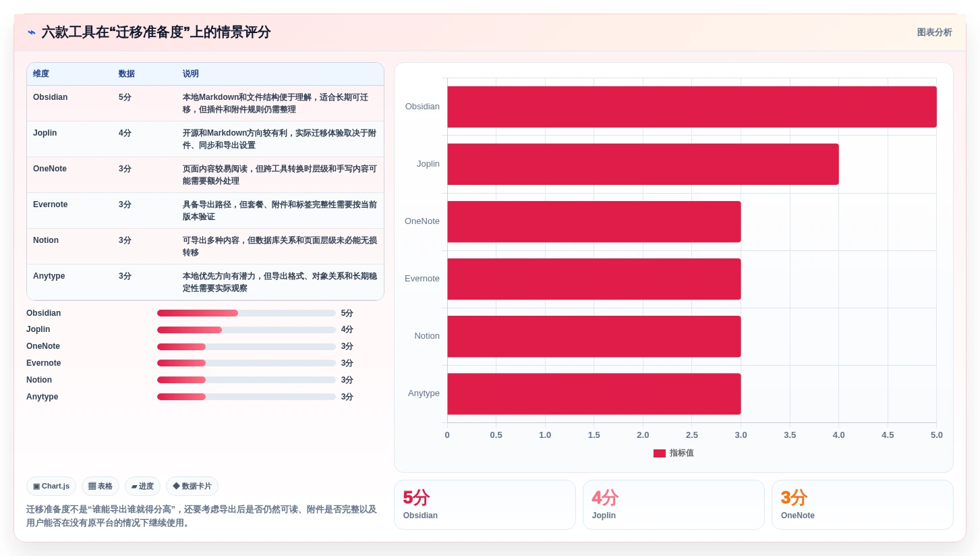Click the Evernote description starting 具备导出路径
Image resolution: width=980 pixels, height=556 pixels.
279,211
